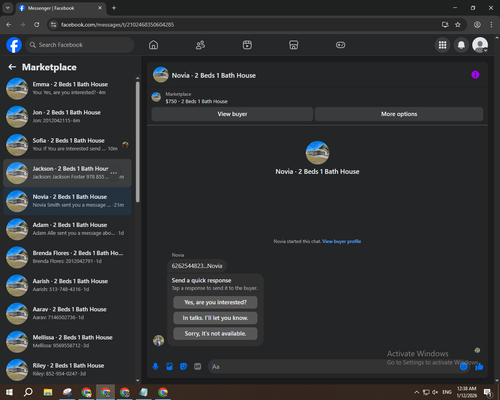Click the View buyer button

232,114
